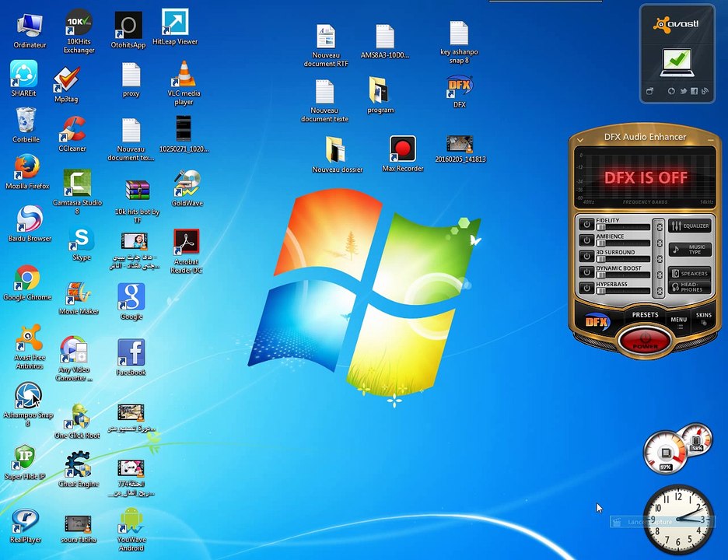Open HitLeap Viewer shortcut
Image resolution: width=728 pixels, height=560 pixels.
point(175,28)
